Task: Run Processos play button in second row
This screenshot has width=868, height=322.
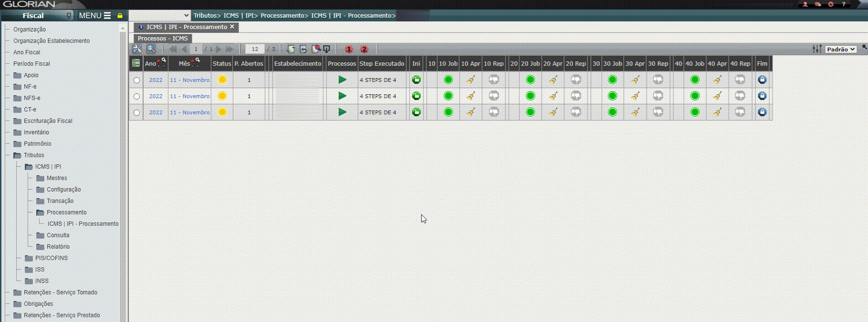Action: click(342, 96)
